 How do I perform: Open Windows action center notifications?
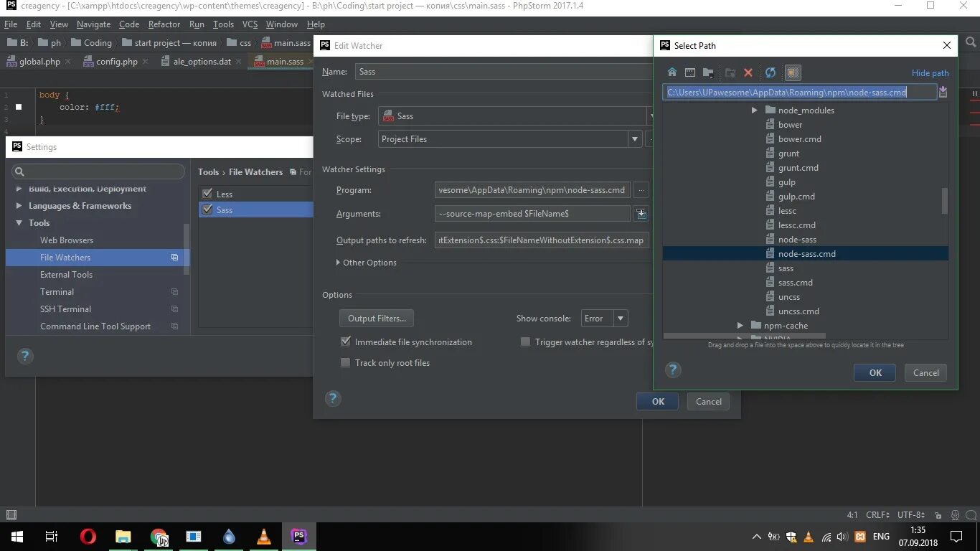coord(956,537)
